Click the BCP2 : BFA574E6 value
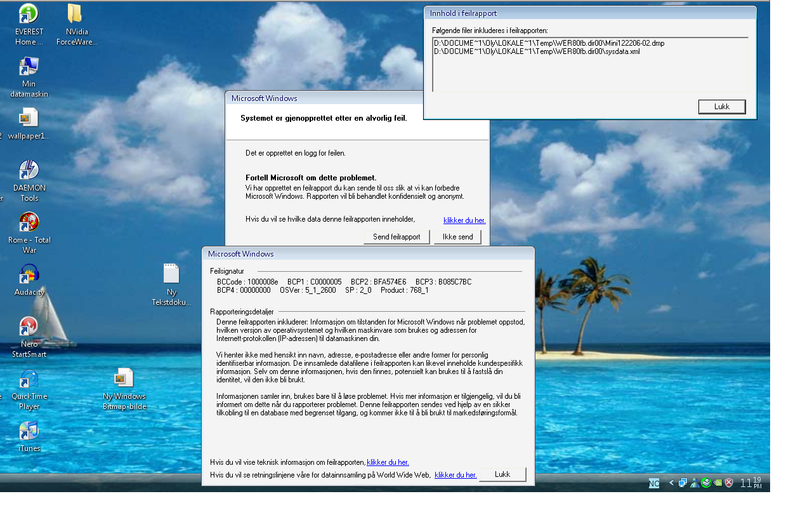Image resolution: width=812 pixels, height=508 pixels. point(379,282)
